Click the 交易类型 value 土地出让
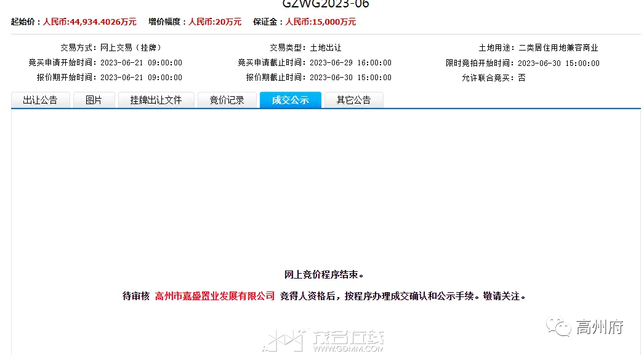This screenshot has height=355, width=644. [x=325, y=47]
